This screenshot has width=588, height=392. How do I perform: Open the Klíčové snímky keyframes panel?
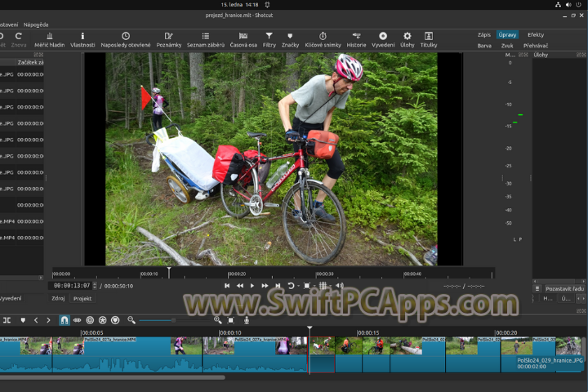coord(323,40)
